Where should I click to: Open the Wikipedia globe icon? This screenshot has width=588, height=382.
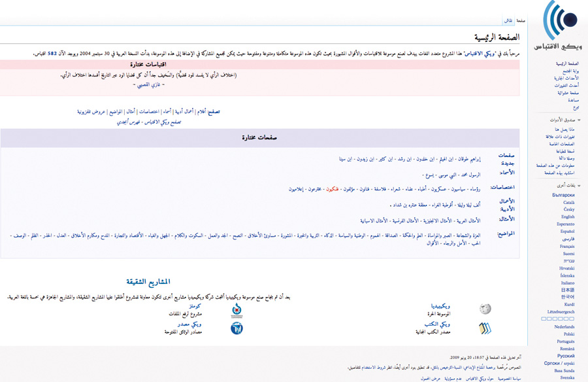485,309
